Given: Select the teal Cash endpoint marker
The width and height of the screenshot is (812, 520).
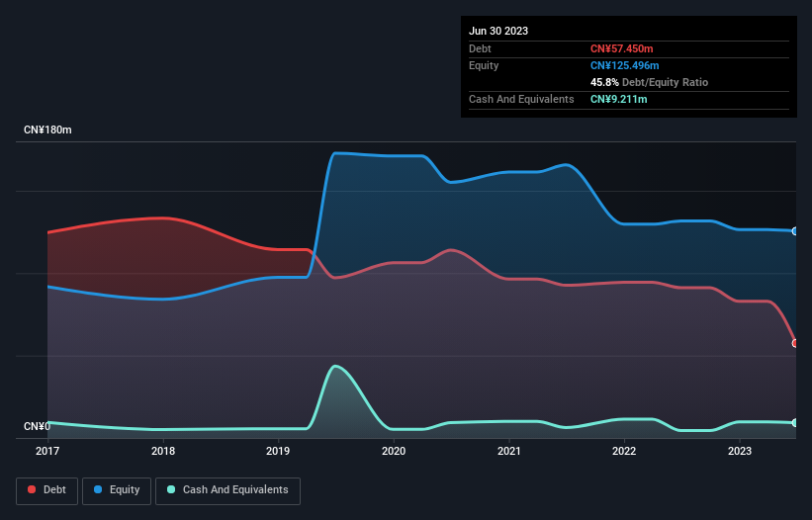Looking at the screenshot, I should tap(795, 423).
